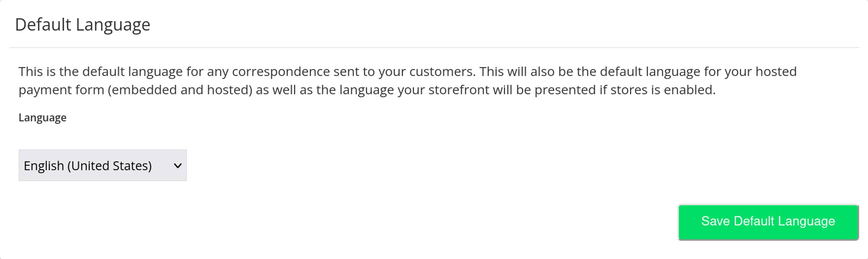Click the Language field label
Image resolution: width=868 pixels, height=259 pixels.
[x=42, y=118]
